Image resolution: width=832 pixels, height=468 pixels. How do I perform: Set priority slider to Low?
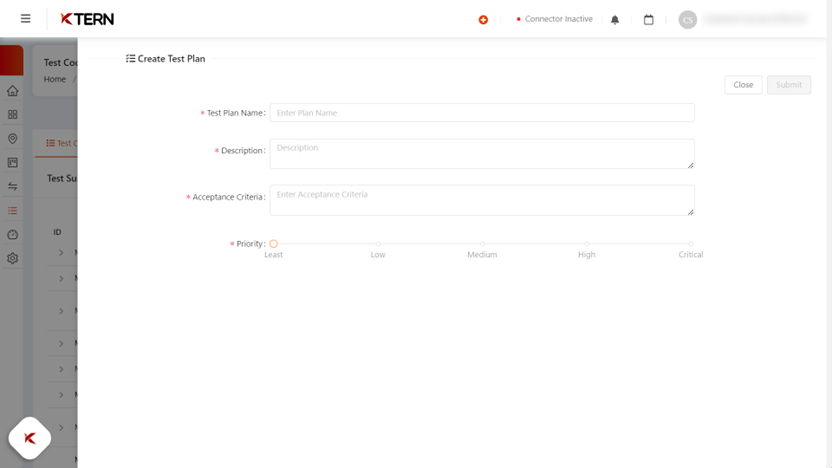[x=378, y=244]
